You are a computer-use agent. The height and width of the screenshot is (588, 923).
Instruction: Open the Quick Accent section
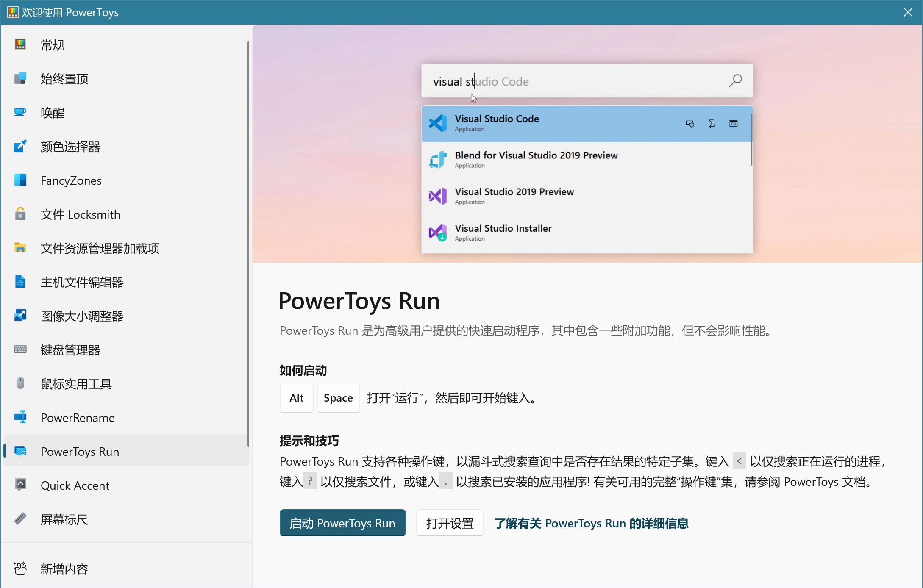click(x=75, y=485)
